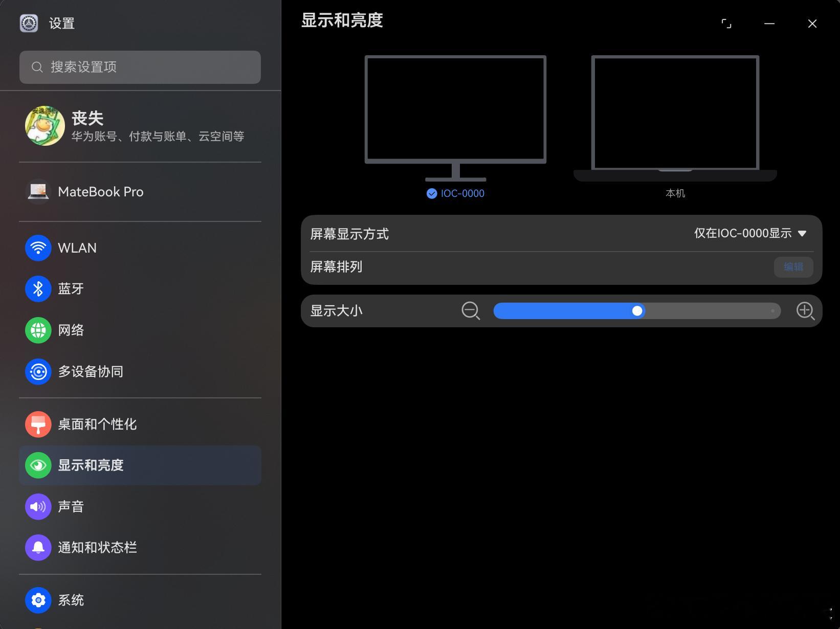Click the 屏幕排列 label
This screenshot has width=840, height=629.
pos(336,267)
